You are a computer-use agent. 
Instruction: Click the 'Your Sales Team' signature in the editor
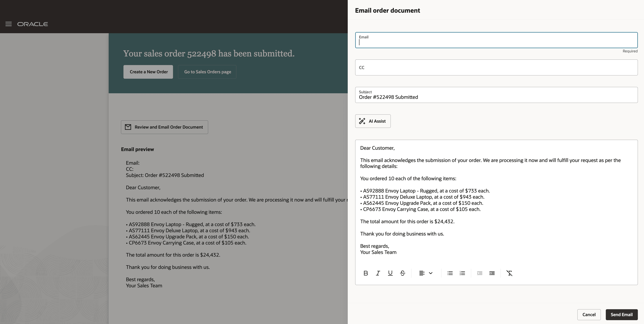point(378,252)
